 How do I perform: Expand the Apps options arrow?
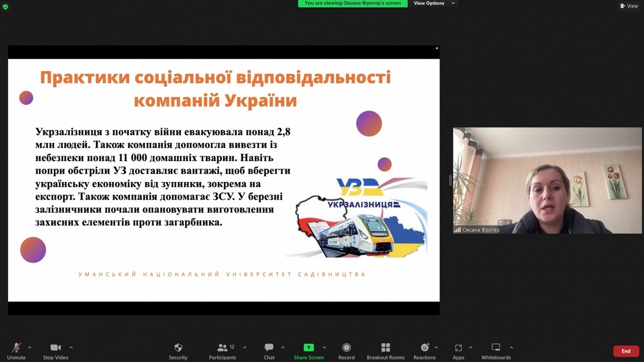click(471, 347)
